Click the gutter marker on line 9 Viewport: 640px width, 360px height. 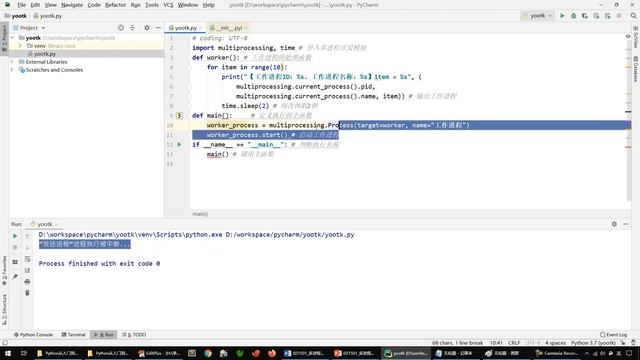click(x=179, y=116)
